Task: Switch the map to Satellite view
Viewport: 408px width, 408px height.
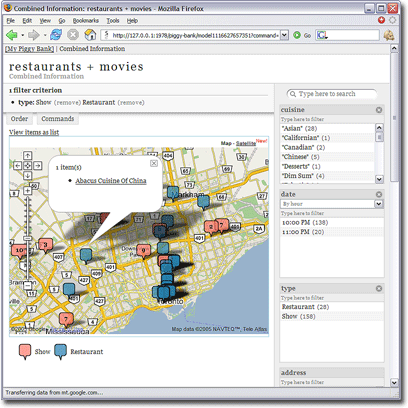Action: point(246,143)
